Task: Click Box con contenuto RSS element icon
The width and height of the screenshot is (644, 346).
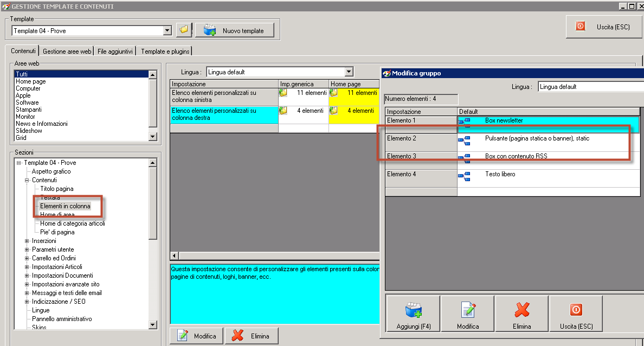Action: 464,158
